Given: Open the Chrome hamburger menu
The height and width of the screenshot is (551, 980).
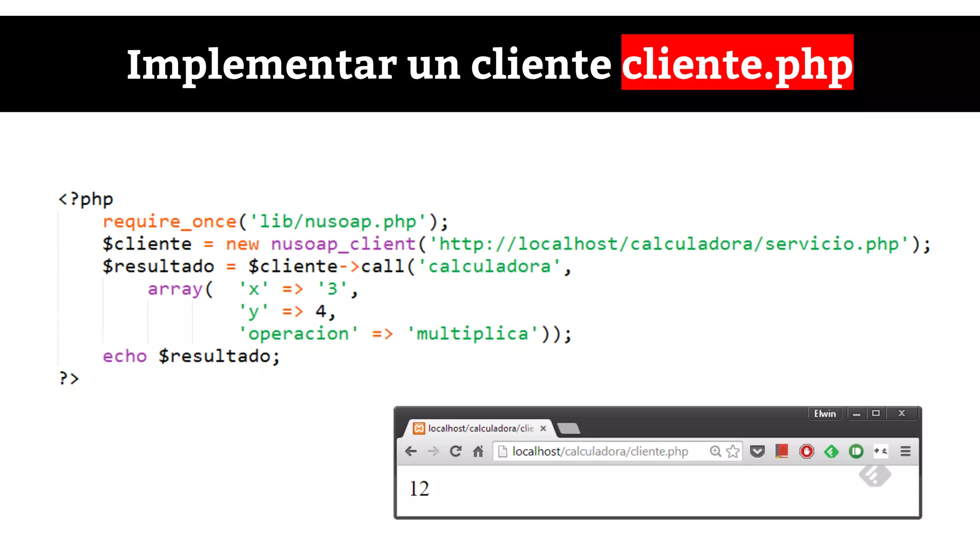Looking at the screenshot, I should click(905, 451).
